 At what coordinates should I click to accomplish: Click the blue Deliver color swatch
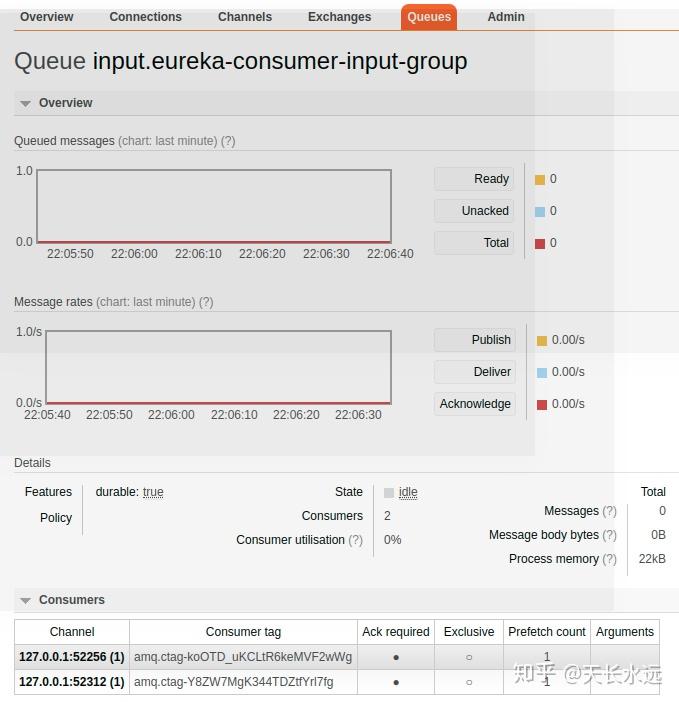point(542,372)
